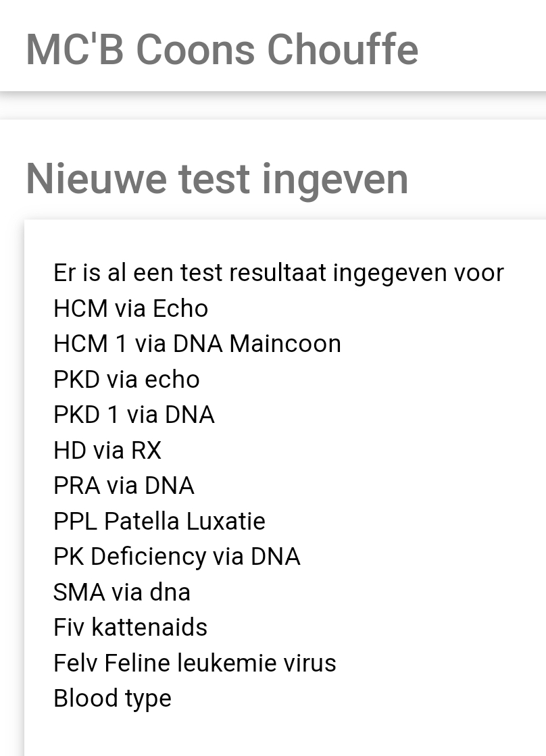Select the Felv Feline leukemie virus entry

coord(195,663)
